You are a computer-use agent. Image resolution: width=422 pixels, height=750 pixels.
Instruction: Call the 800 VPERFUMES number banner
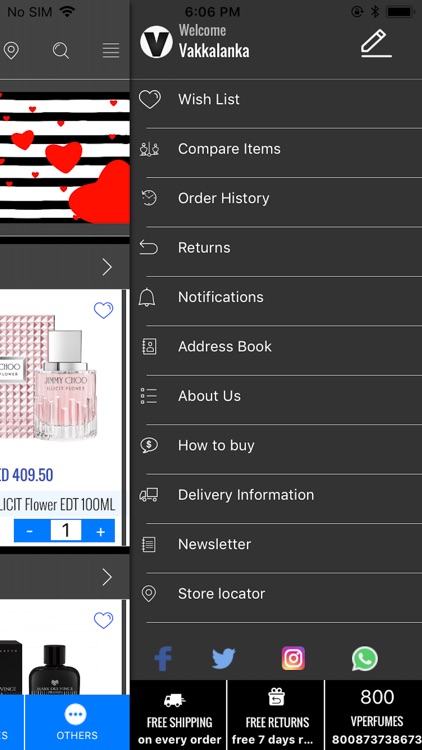(x=374, y=715)
